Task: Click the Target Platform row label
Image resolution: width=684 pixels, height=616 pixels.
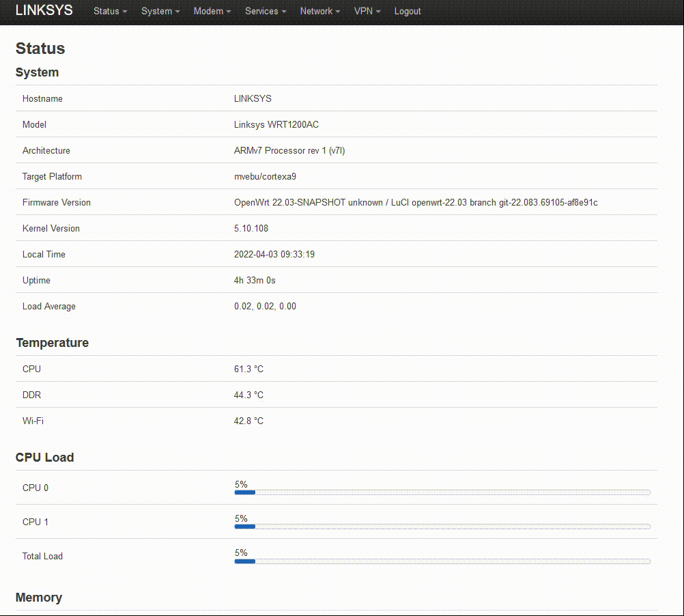Action: (x=52, y=177)
